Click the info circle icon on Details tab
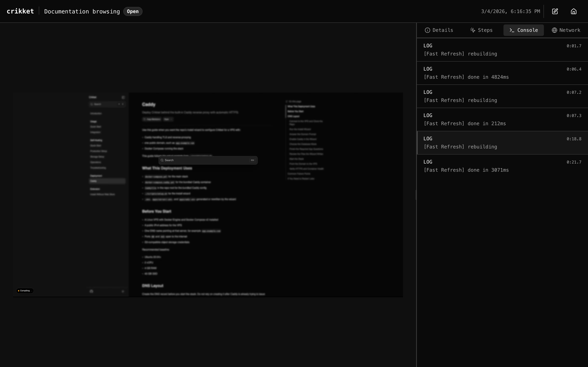Screen dimensions: 588x367 click(x=427, y=30)
